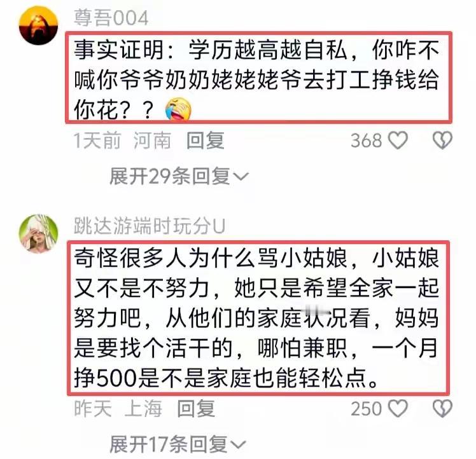Expand 17 replies under second comment
476x459 pixels.
[178, 444]
